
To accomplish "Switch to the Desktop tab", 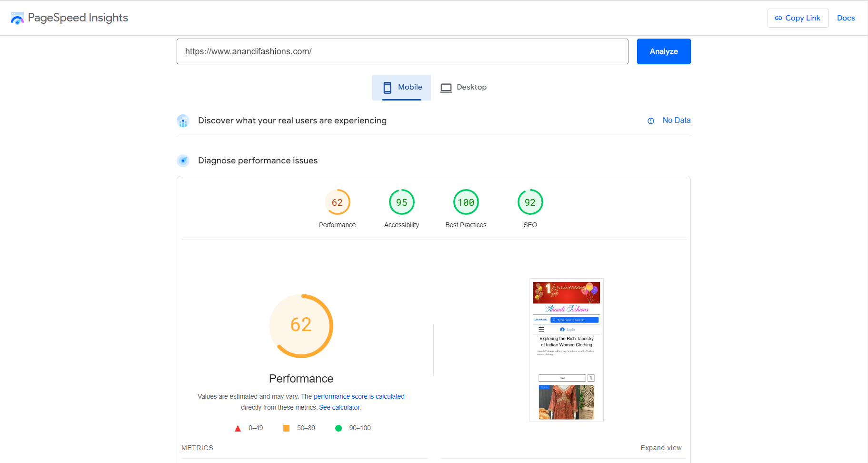I will pos(463,87).
